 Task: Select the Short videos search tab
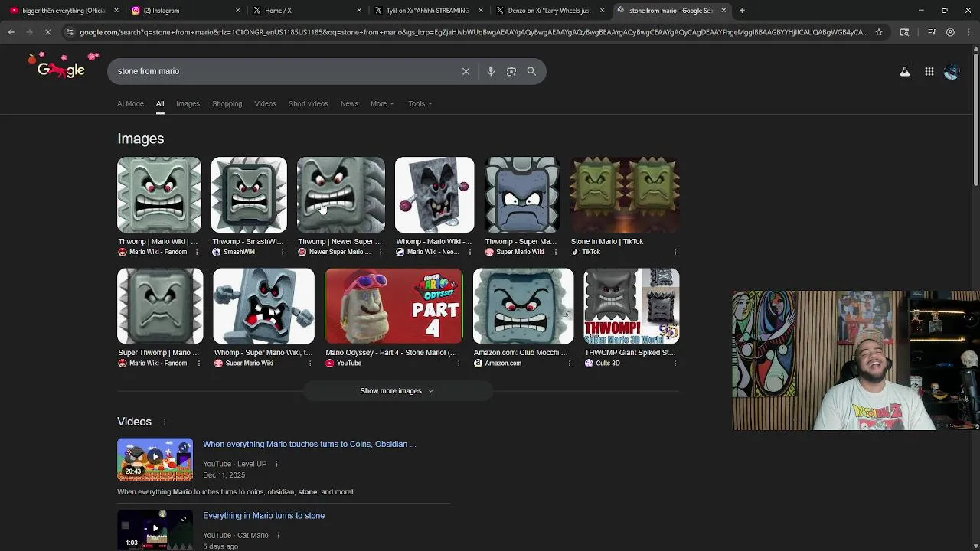[308, 103]
